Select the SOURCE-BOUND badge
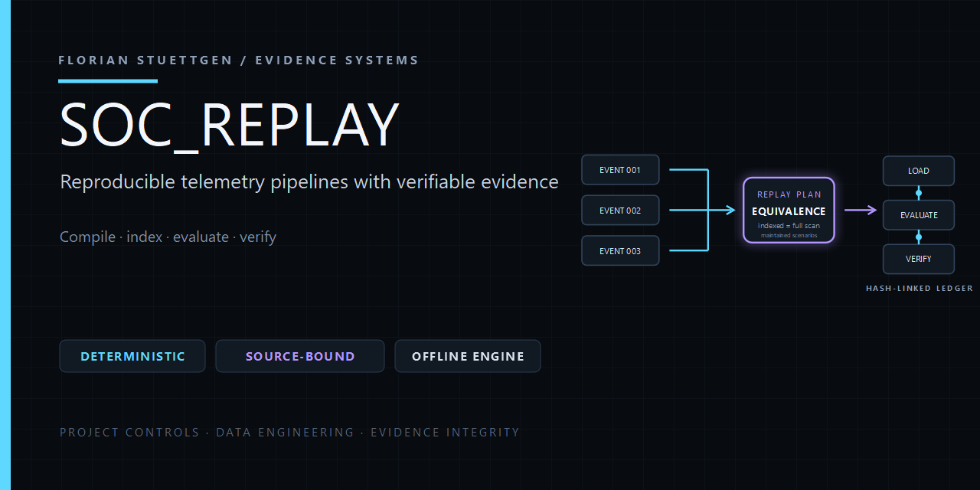 [x=300, y=356]
